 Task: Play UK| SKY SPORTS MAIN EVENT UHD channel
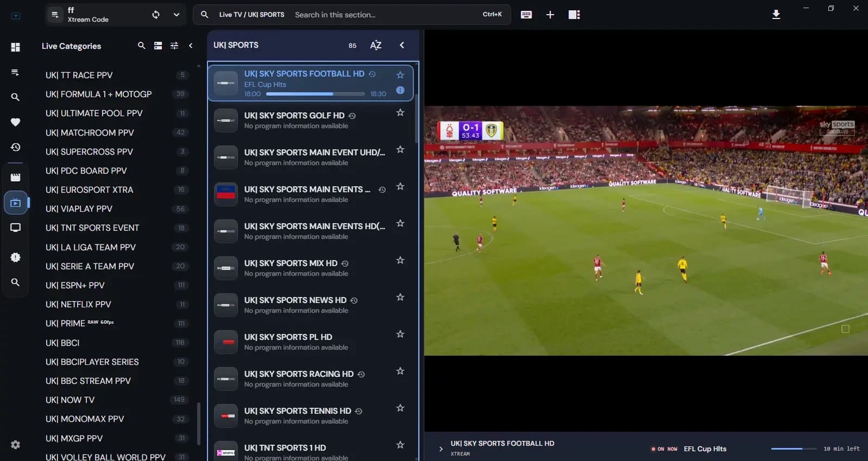(311, 157)
